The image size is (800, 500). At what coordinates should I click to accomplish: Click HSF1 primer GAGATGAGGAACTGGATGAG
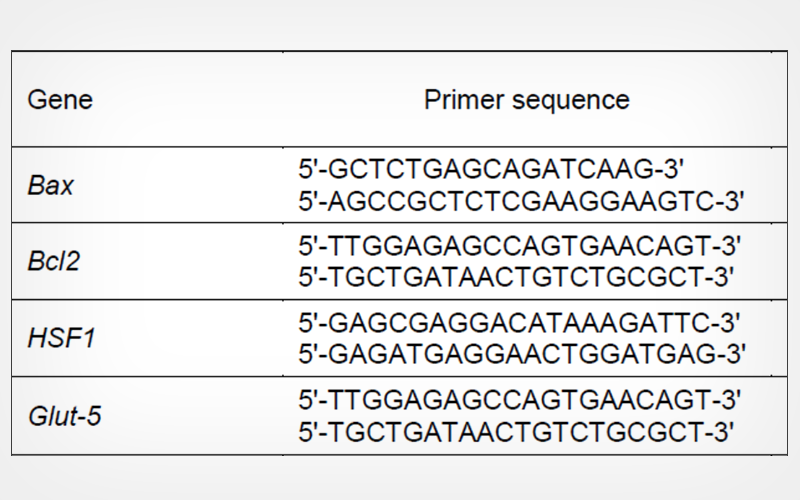518,354
